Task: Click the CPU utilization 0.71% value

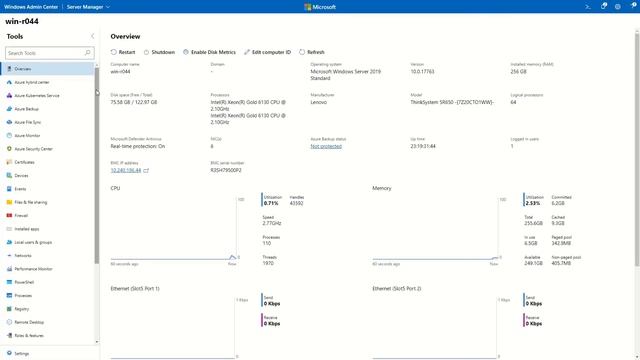Action: (271, 203)
